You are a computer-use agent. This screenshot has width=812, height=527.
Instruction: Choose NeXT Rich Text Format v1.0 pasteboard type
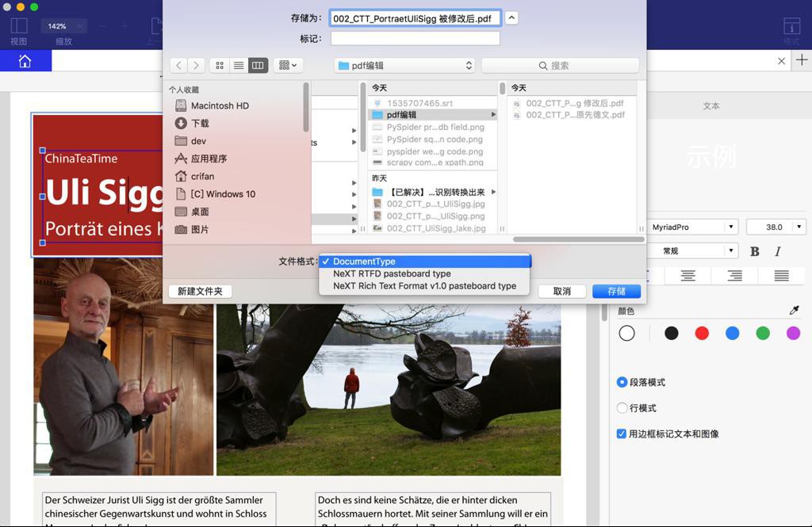[425, 286]
